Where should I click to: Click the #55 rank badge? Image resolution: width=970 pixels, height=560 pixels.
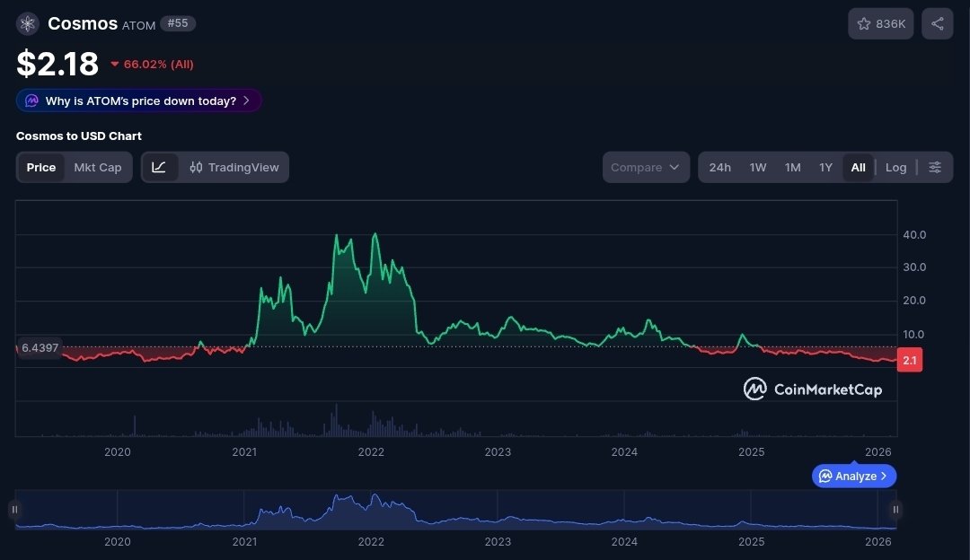(x=178, y=23)
